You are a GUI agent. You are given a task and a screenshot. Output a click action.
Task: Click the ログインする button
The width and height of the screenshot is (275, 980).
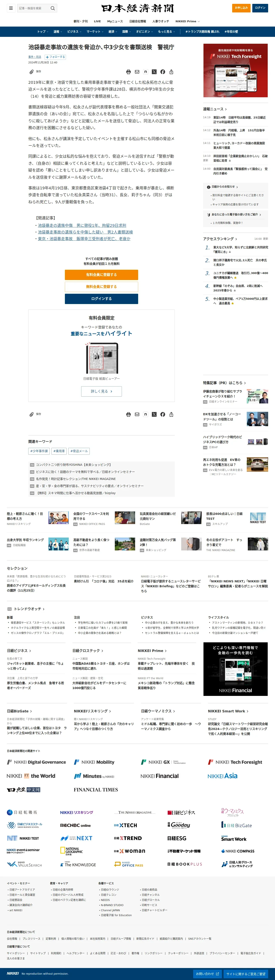click(x=101, y=299)
